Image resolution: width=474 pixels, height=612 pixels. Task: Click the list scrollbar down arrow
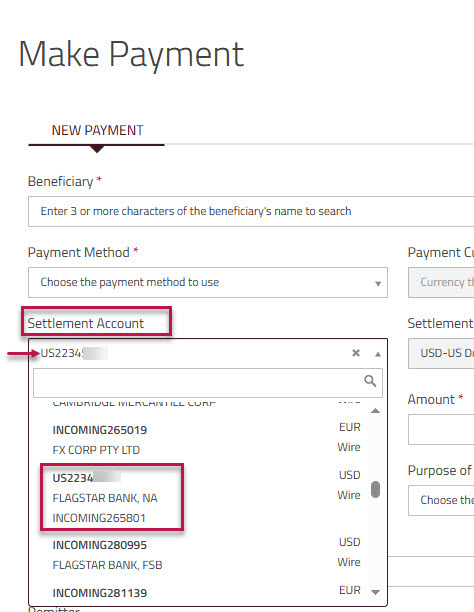[x=375, y=592]
